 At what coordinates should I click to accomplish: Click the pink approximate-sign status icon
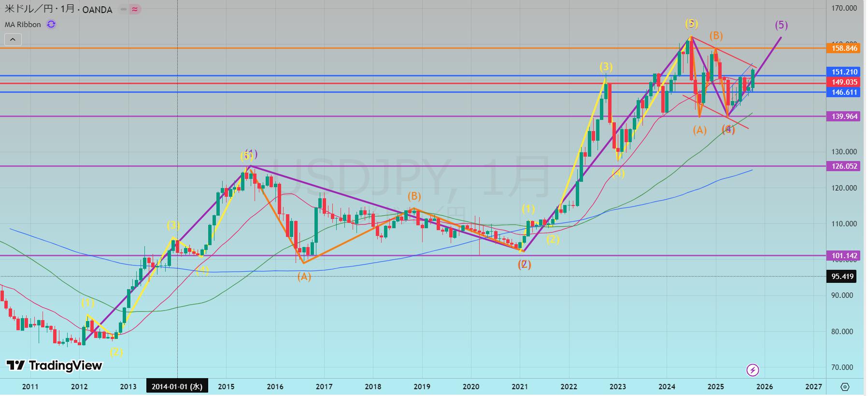pyautogui.click(x=135, y=9)
